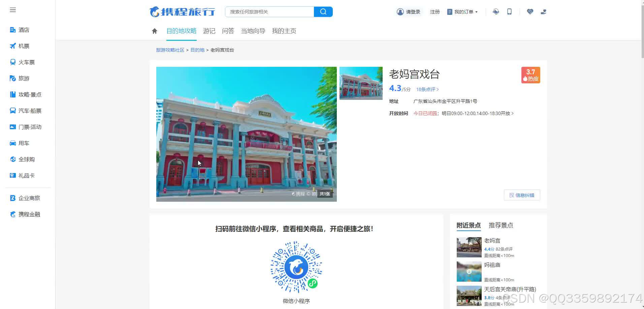644x309 pixels.
Task: Click 注册 register link
Action: pos(435,12)
